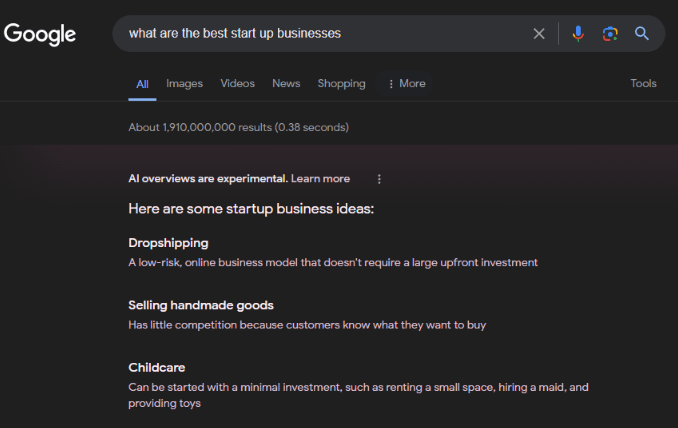
Task: Click inside the search query field
Action: pyautogui.click(x=320, y=34)
